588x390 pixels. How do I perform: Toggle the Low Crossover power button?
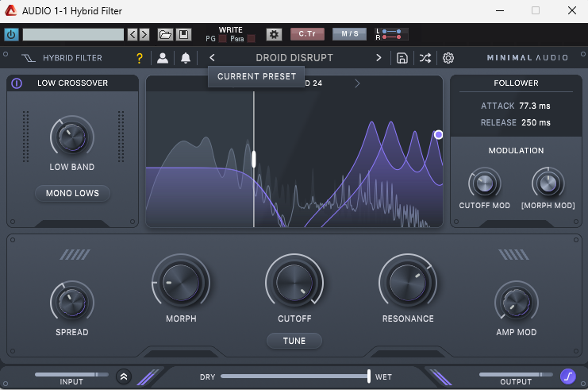pyautogui.click(x=17, y=83)
